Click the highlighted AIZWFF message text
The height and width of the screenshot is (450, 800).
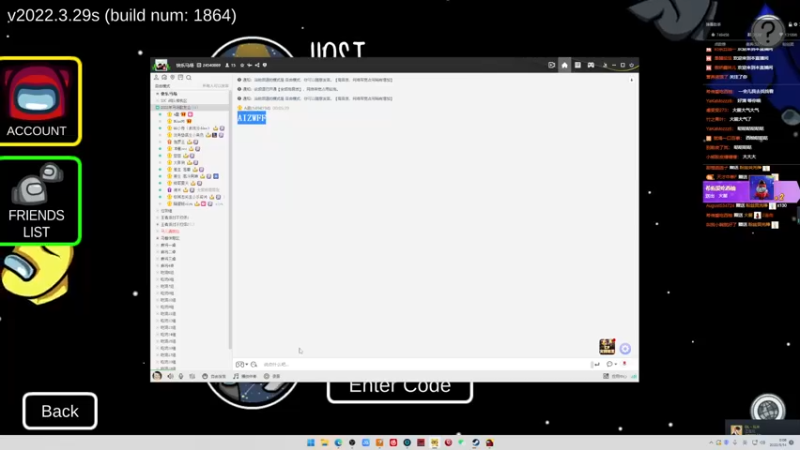[252, 118]
